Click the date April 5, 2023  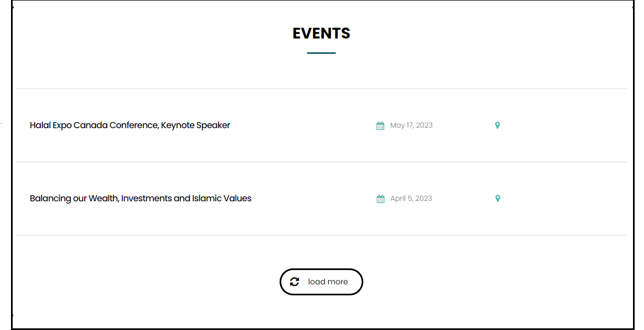[410, 198]
